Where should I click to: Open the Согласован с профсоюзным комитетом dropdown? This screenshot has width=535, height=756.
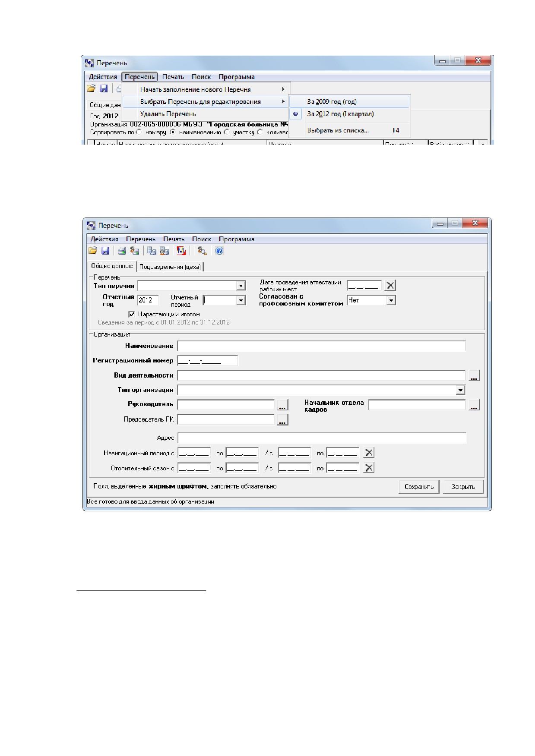[391, 300]
